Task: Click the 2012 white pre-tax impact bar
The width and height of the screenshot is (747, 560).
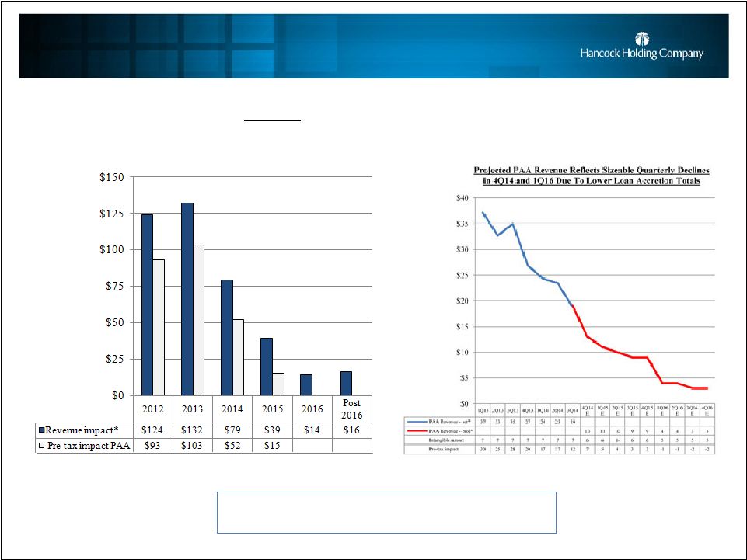Action: [x=159, y=327]
